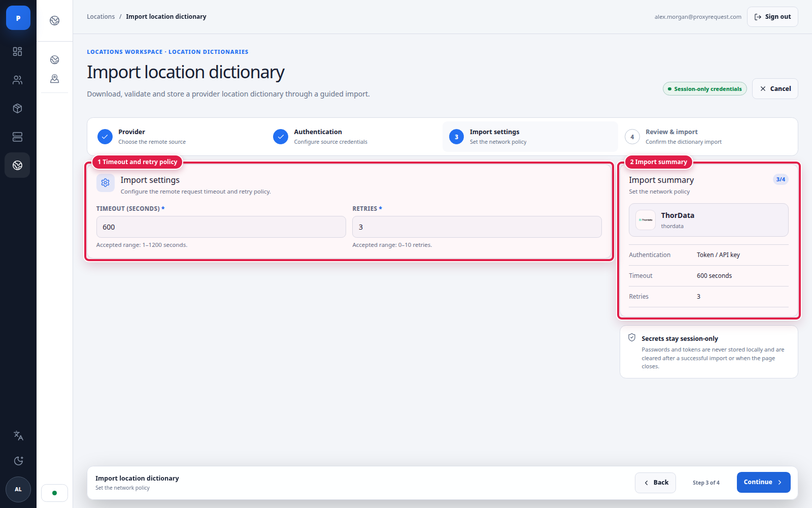Click the 3/4 progress badge
812x508 pixels.
click(x=781, y=179)
